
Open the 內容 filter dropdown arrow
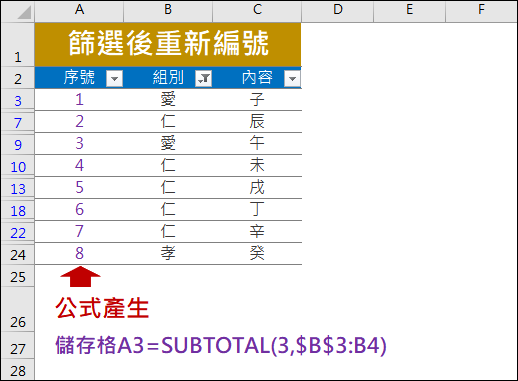tap(292, 79)
